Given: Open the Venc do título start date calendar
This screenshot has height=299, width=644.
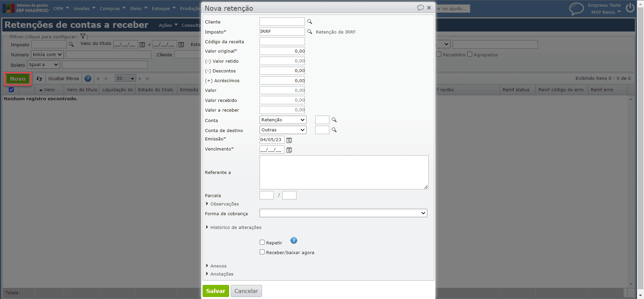Looking at the screenshot, I should tap(142, 45).
